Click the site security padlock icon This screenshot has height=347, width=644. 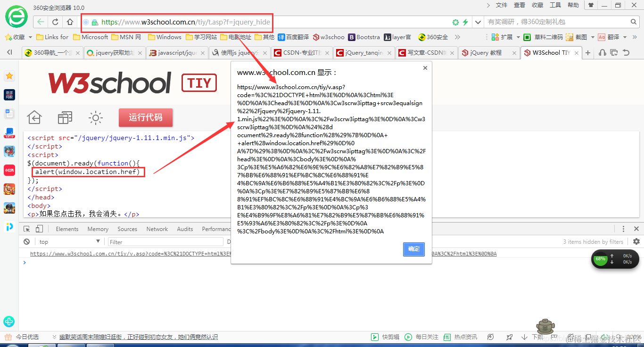coord(95,22)
